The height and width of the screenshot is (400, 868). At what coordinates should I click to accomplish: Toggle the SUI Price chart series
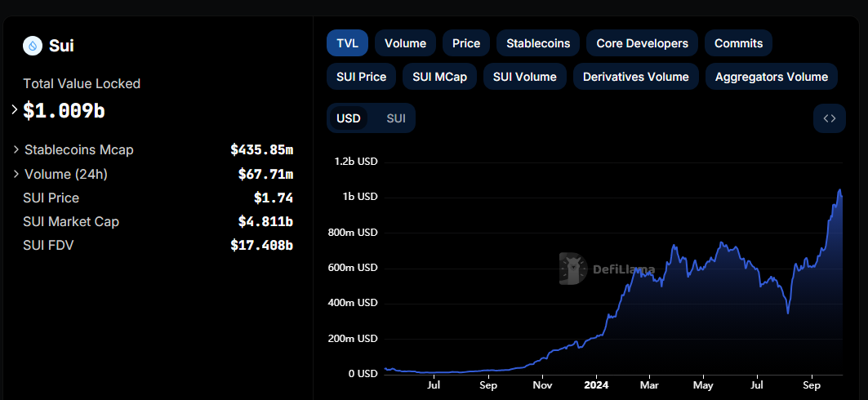[x=361, y=77]
